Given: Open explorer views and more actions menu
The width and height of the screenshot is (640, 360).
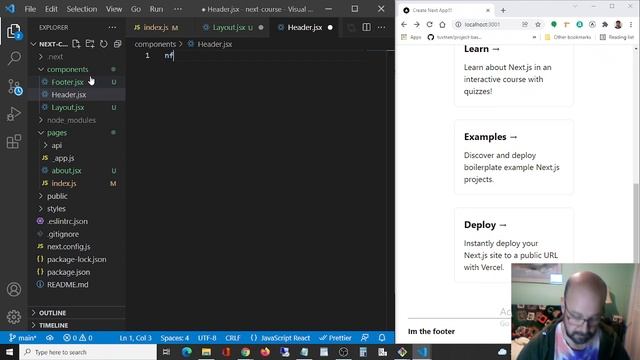Looking at the screenshot, I should [x=112, y=27].
